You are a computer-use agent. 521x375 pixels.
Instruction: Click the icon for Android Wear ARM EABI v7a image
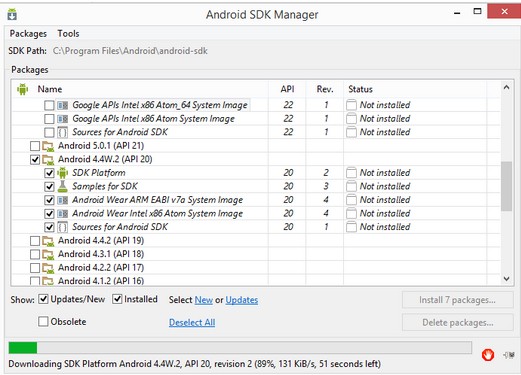point(62,200)
